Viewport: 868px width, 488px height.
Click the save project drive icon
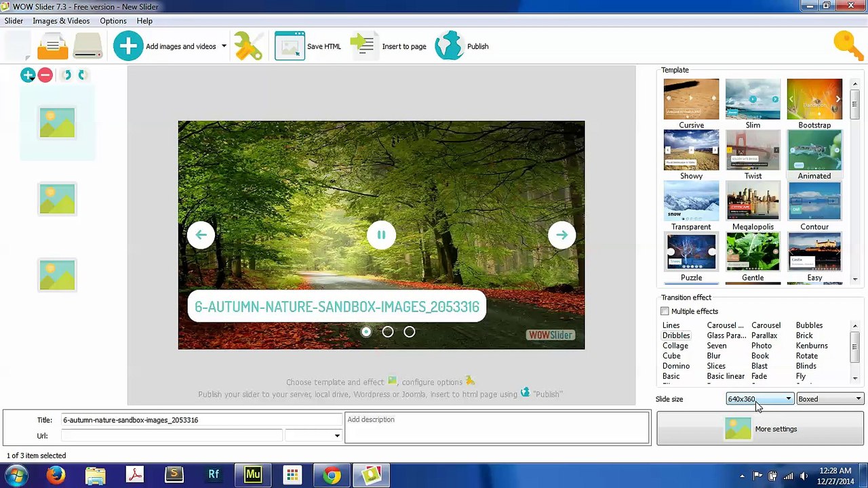click(x=88, y=47)
